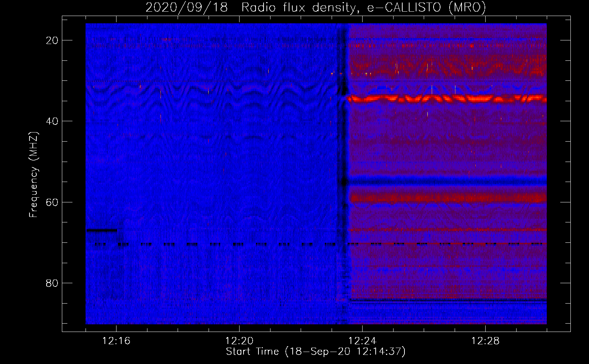Click the bright red emission band near 35 MHz
Screen dimensions: 589x364
[447, 99]
